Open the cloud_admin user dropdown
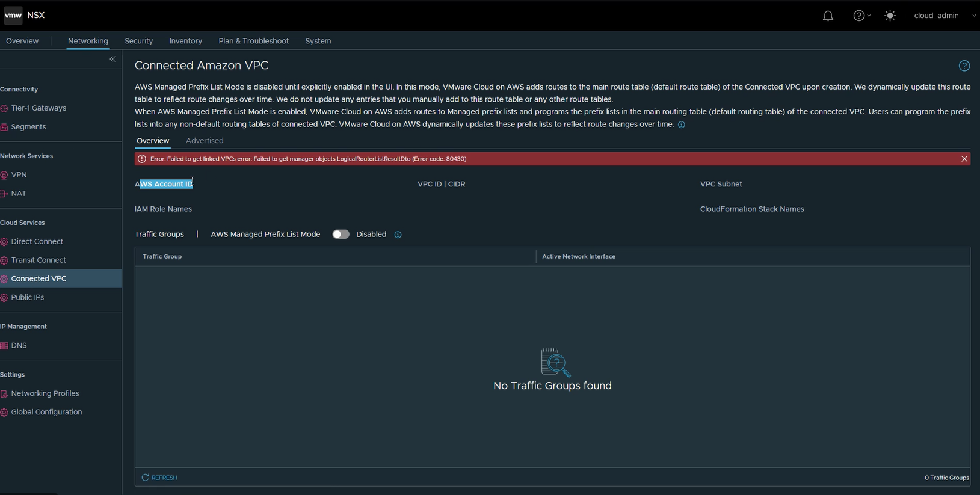The width and height of the screenshot is (980, 495). tap(943, 16)
